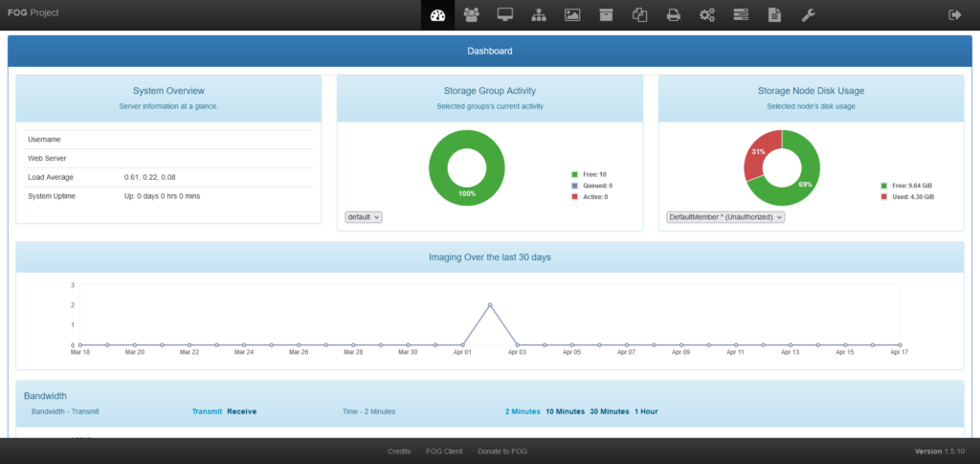Select the 10 Minutes bandwidth range
The image size is (980, 464).
click(x=565, y=411)
